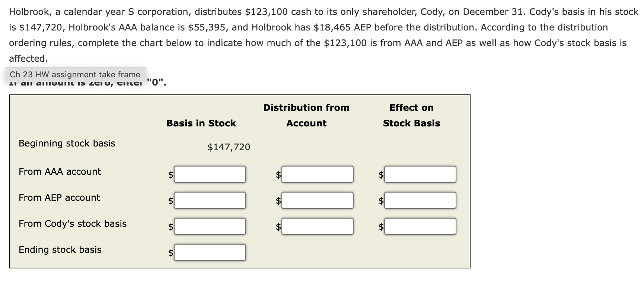Click the $147,720 beginning basis value
The height and width of the screenshot is (287, 644).
(229, 147)
